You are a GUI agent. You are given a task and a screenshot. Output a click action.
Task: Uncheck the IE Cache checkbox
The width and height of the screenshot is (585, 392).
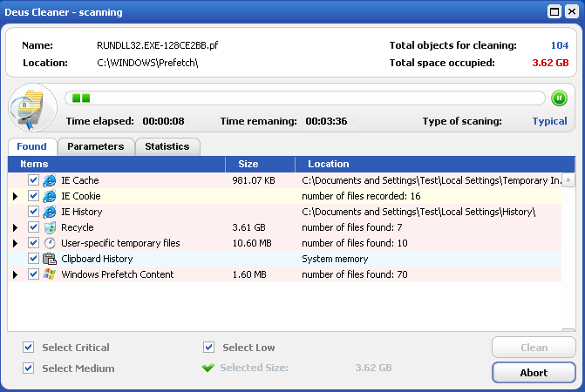click(33, 180)
